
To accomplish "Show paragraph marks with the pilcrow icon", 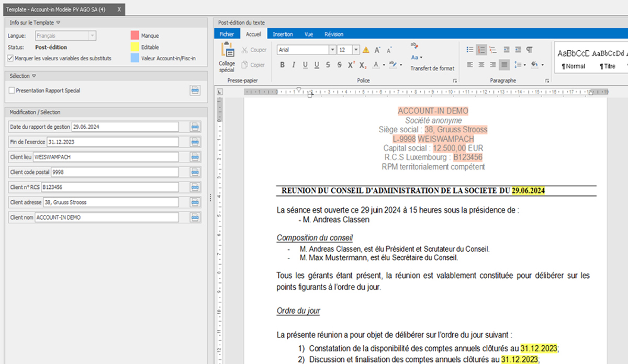I will point(529,50).
